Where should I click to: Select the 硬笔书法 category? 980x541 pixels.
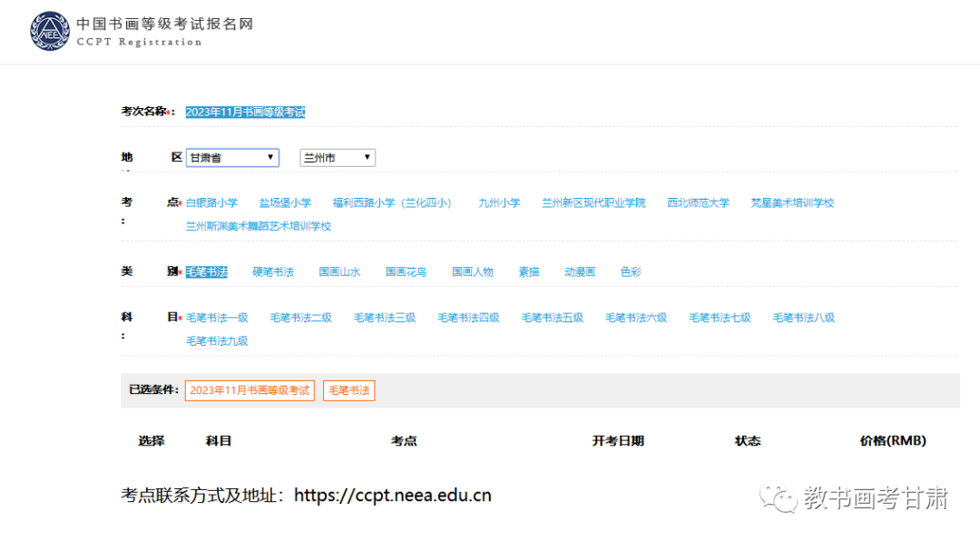pos(273,272)
